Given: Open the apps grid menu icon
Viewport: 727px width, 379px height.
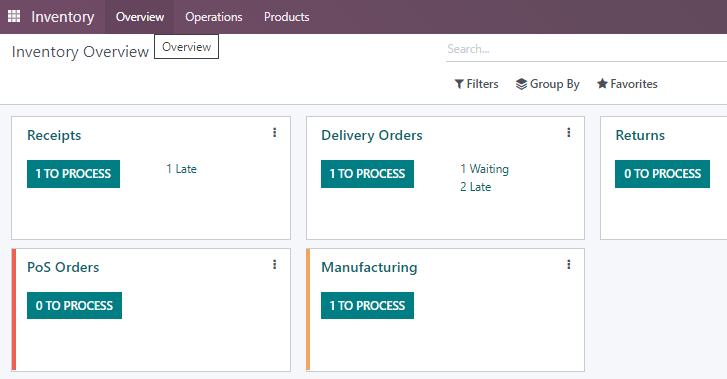Looking at the screenshot, I should click(x=14, y=16).
